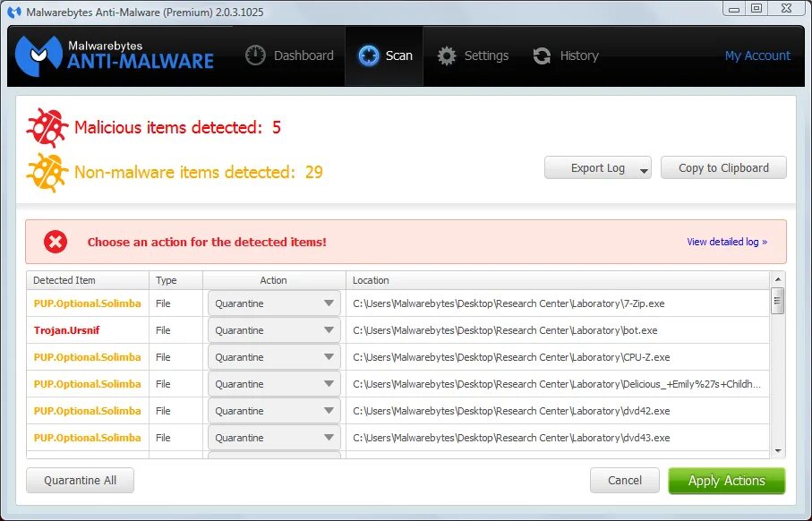The image size is (812, 521).
Task: Open action dropdown for Delicious_+Emily row
Action: [274, 384]
